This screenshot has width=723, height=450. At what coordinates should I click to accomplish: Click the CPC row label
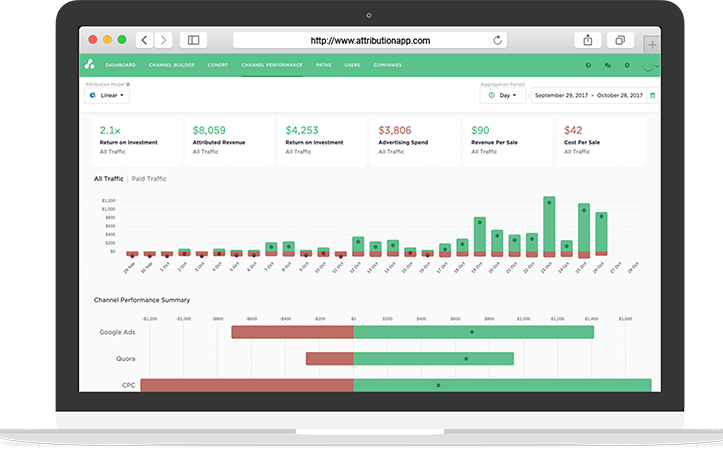(x=129, y=385)
